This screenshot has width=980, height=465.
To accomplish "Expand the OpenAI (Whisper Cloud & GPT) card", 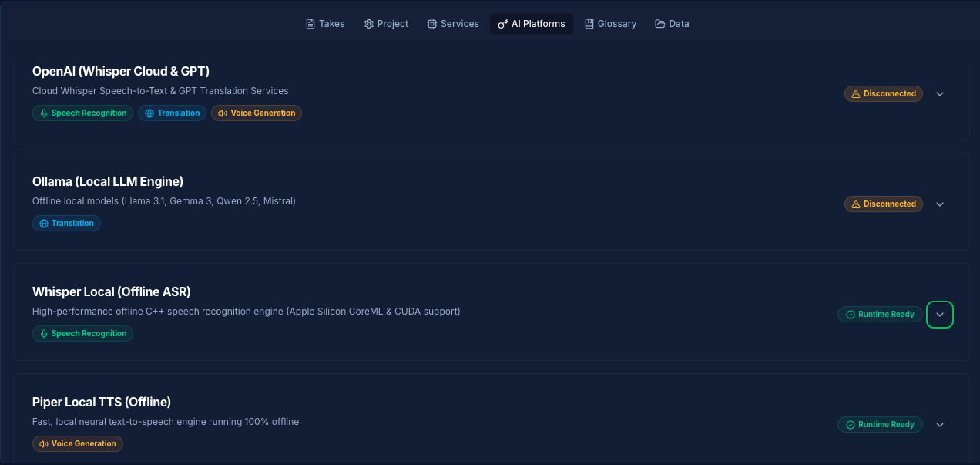I will tap(940, 94).
